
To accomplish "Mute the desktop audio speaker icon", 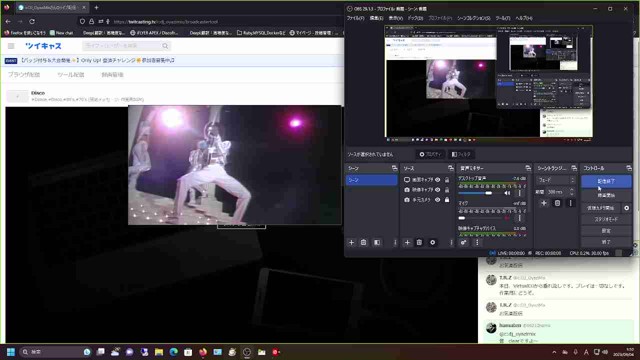I will [507, 193].
